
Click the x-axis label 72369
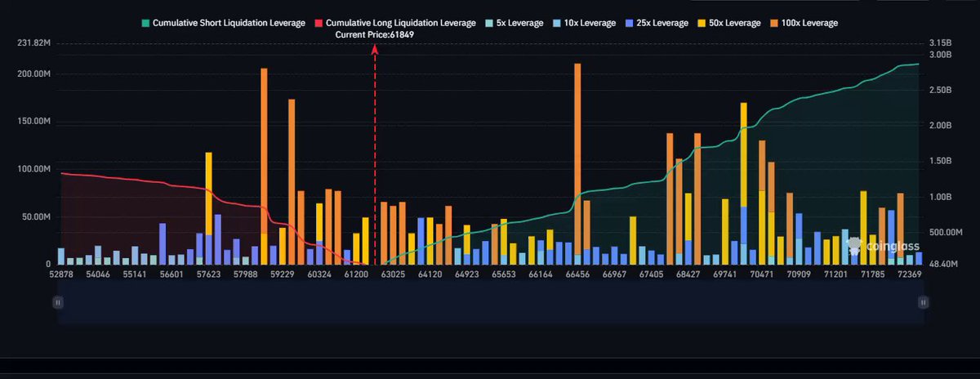coord(909,275)
